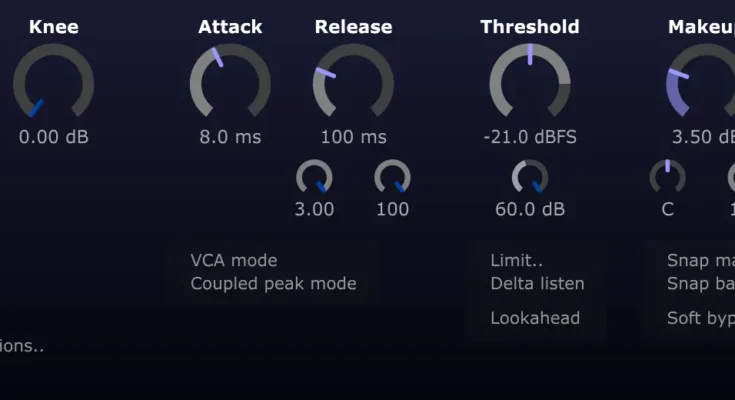Click the 3.50 dB makeup value
735x400 pixels.
click(x=703, y=136)
